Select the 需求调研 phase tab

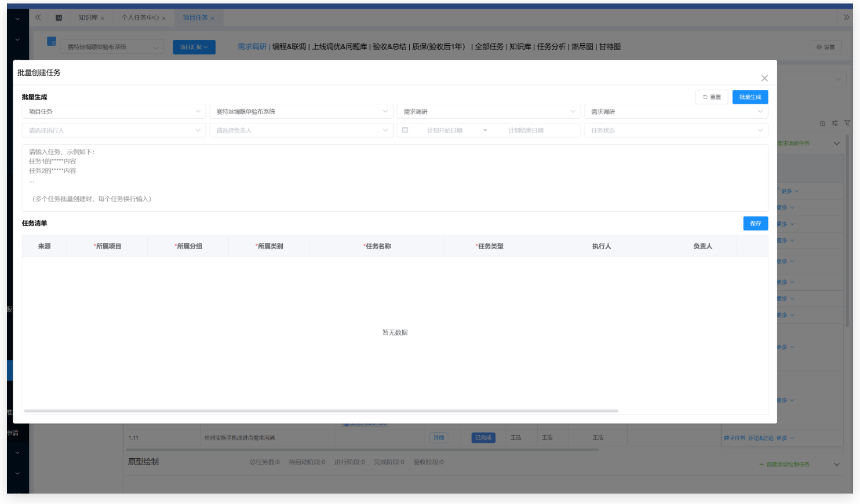[x=252, y=46]
